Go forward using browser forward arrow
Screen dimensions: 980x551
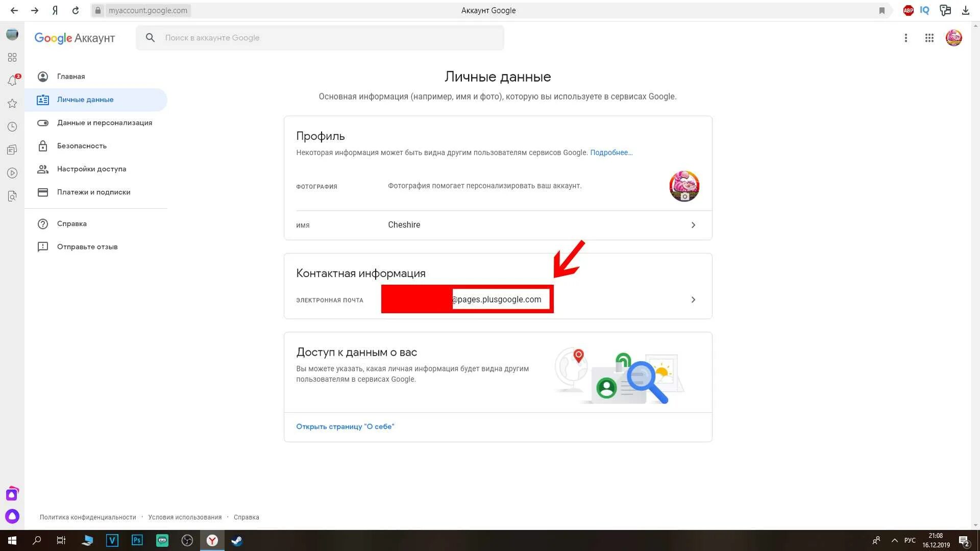tap(34, 10)
